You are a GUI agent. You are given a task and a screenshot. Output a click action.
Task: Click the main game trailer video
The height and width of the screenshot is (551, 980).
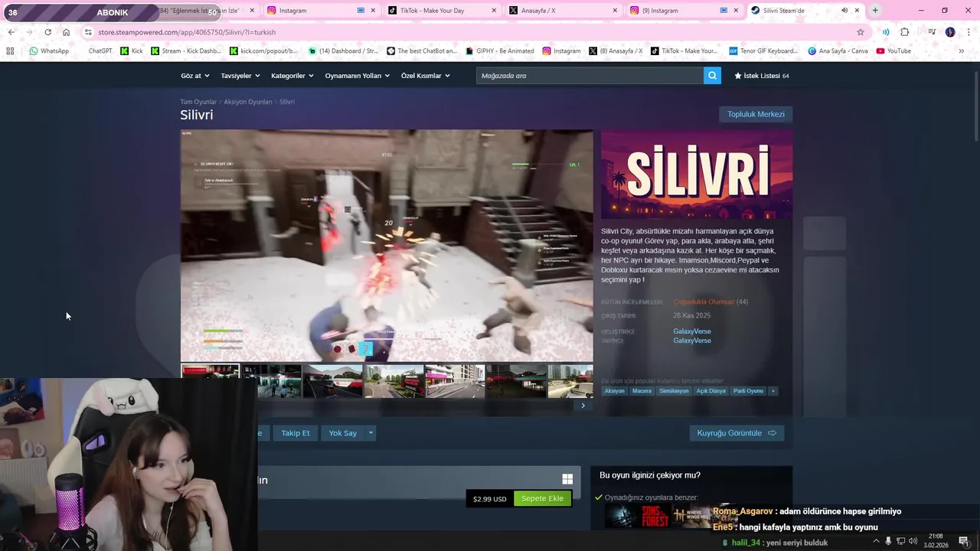(x=387, y=245)
